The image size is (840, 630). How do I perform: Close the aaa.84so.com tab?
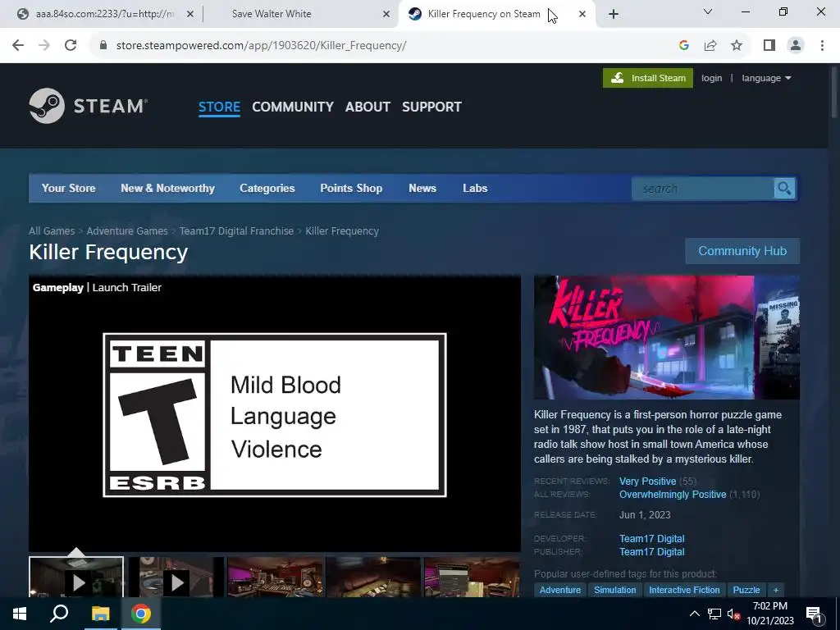(190, 15)
